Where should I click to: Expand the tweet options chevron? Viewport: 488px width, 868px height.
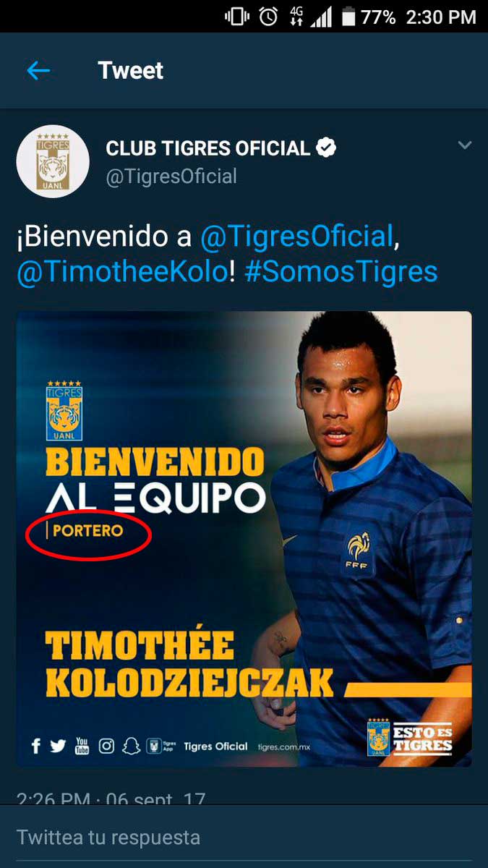pos(465,145)
